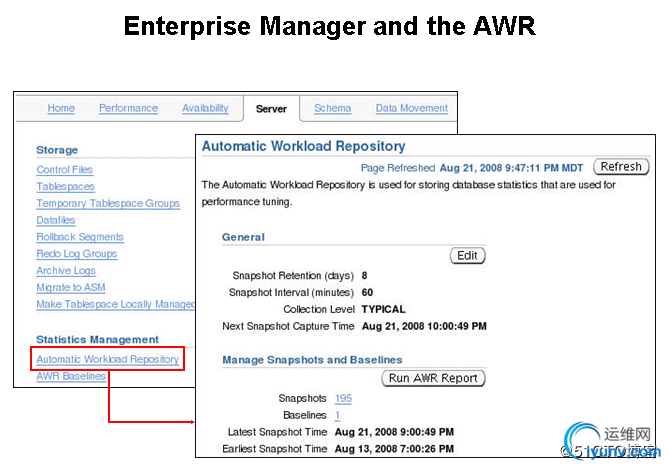Open the Control Files link
Image resolution: width=667 pixels, height=468 pixels.
65,169
